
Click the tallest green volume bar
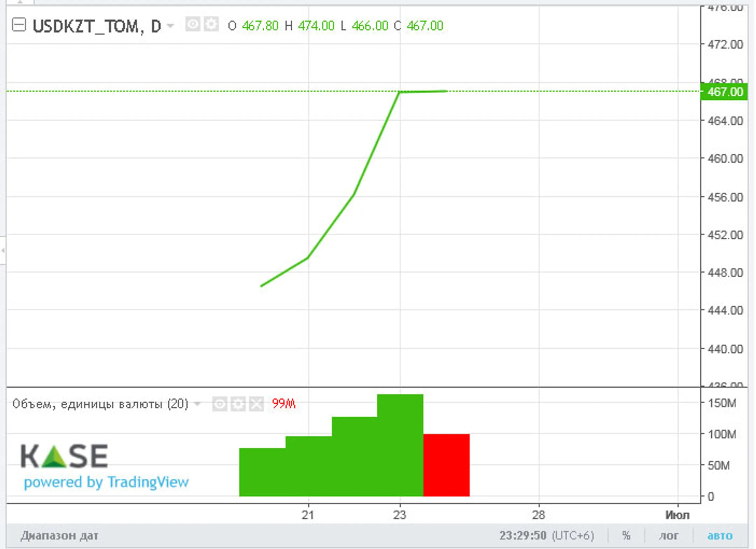point(400,444)
